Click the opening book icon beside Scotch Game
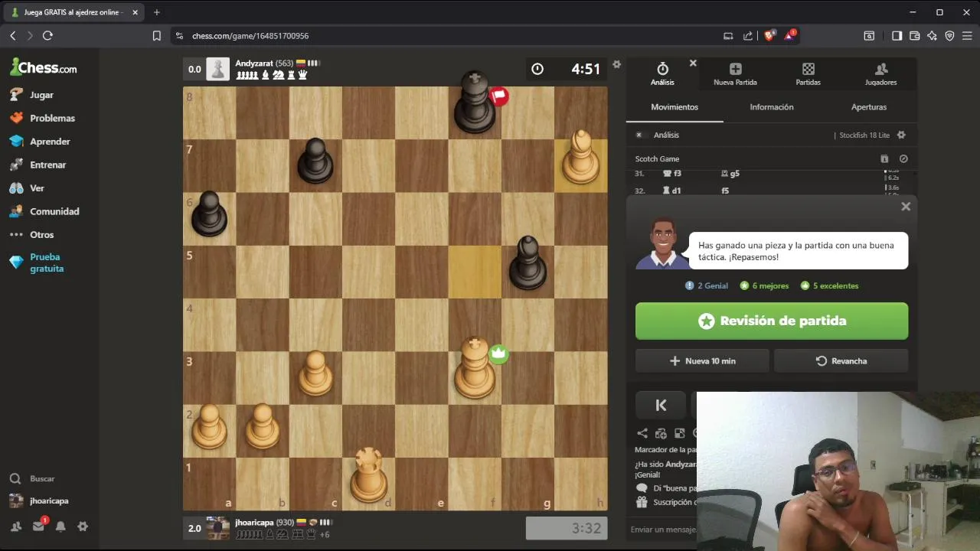The height and width of the screenshot is (551, 980). pyautogui.click(x=884, y=159)
